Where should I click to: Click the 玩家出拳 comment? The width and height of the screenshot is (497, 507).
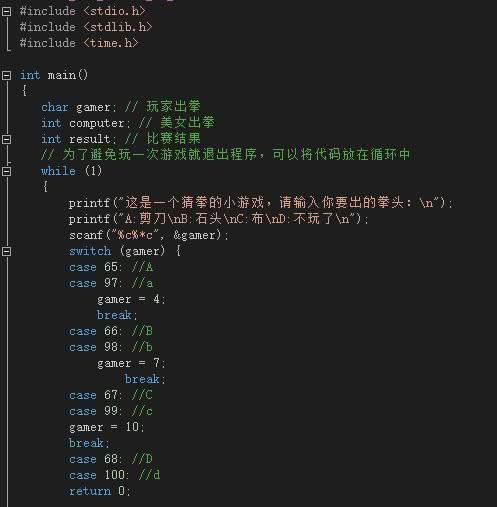163,107
